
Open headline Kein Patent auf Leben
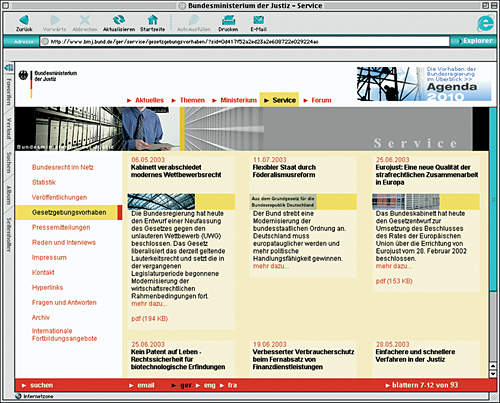[178, 359]
